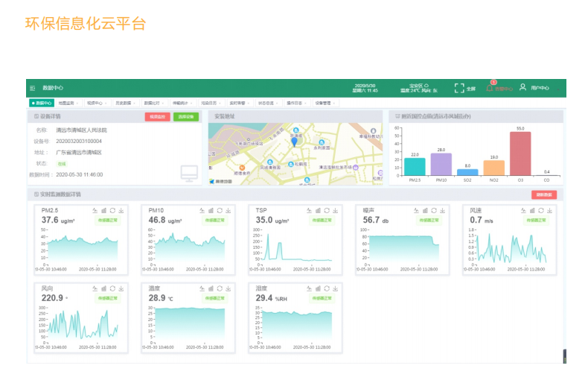This screenshot has height=380, width=588.
Task: Click the fullscreen (全屏) icon
Action: [x=459, y=88]
